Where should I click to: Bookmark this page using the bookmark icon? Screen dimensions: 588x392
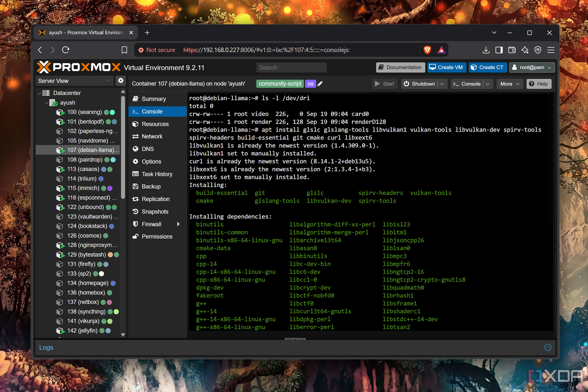[x=124, y=50]
